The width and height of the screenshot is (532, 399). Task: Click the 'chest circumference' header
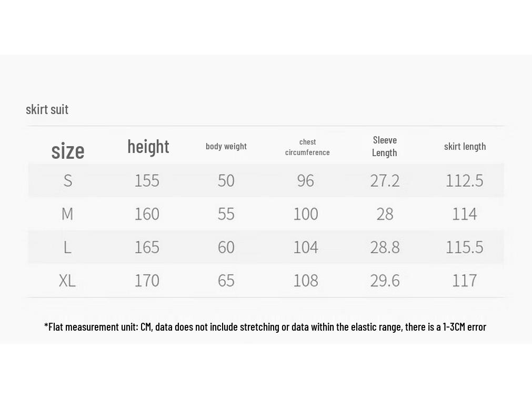(307, 147)
